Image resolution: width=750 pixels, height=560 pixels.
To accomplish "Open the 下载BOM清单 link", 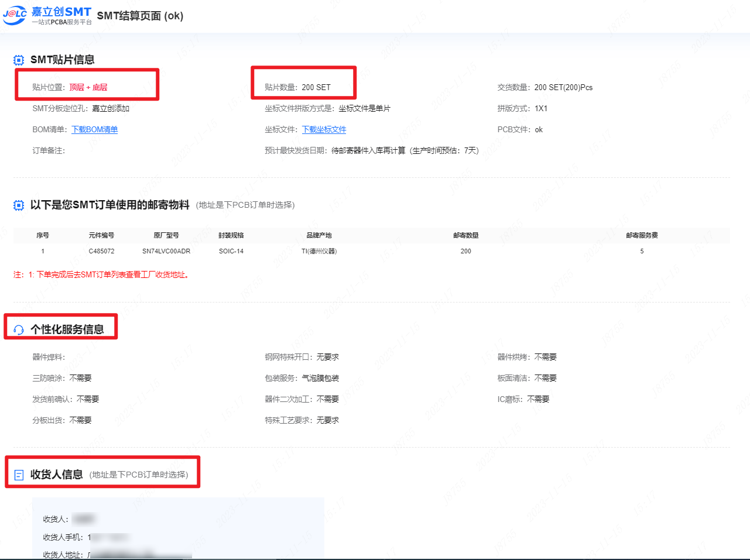I will click(94, 130).
